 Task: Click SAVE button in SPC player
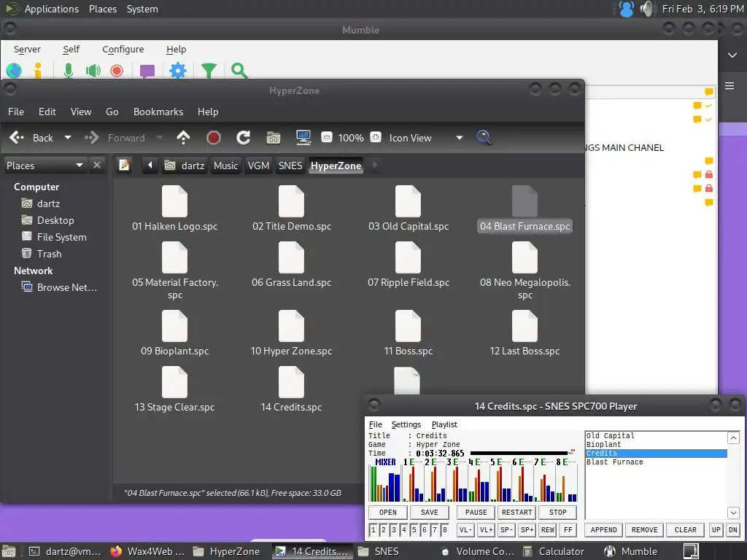[429, 513]
